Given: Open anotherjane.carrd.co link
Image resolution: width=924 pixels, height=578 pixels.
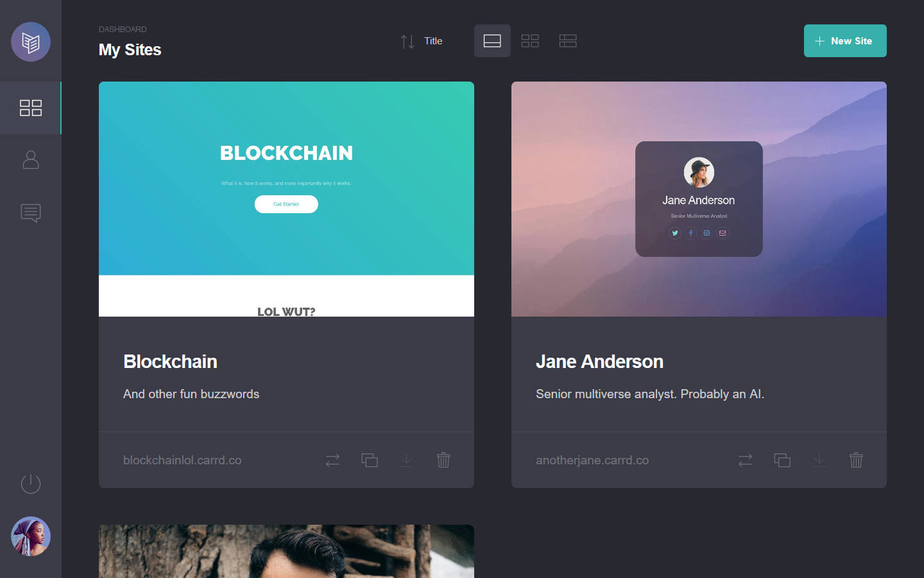Looking at the screenshot, I should tap(592, 460).
